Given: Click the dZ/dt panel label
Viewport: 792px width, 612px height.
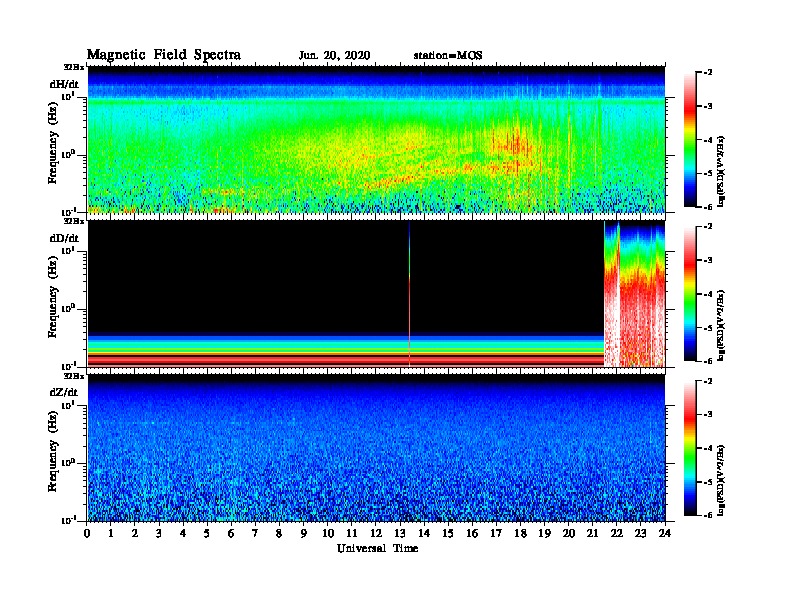Looking at the screenshot, I should click(x=64, y=392).
